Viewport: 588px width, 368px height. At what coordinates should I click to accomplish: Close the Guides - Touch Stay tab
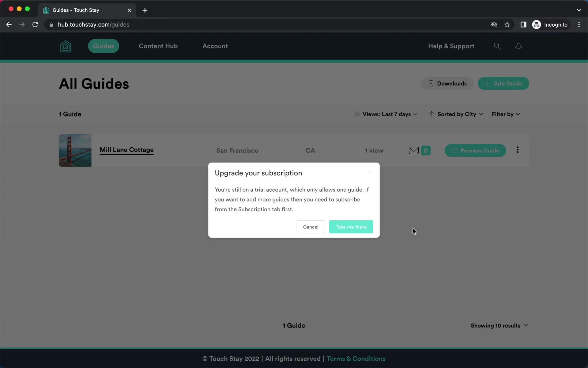[129, 10]
